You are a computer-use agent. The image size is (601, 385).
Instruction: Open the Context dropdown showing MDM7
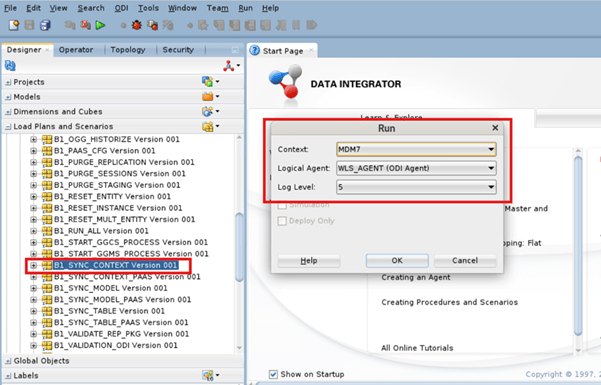coord(416,150)
